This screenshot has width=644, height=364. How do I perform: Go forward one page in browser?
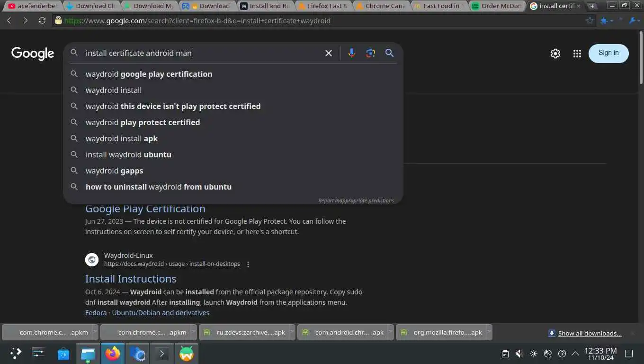point(26,20)
